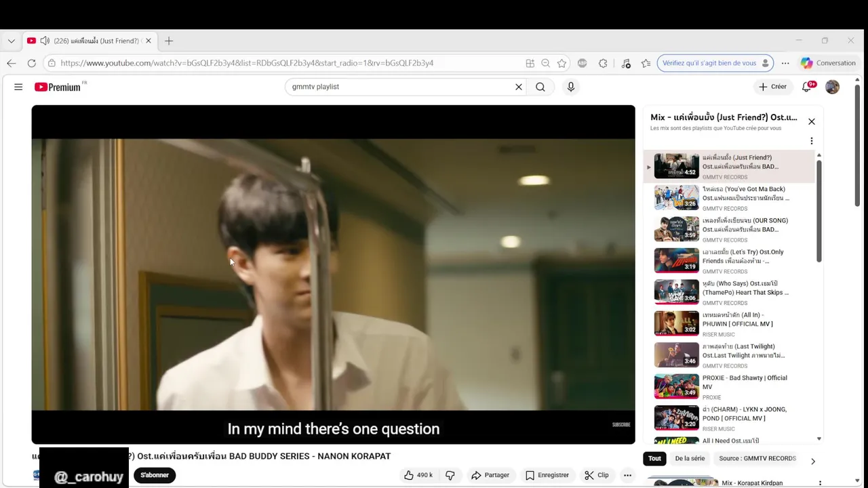The height and width of the screenshot is (488, 868).
Task: Open the Favorites list
Action: (x=646, y=63)
